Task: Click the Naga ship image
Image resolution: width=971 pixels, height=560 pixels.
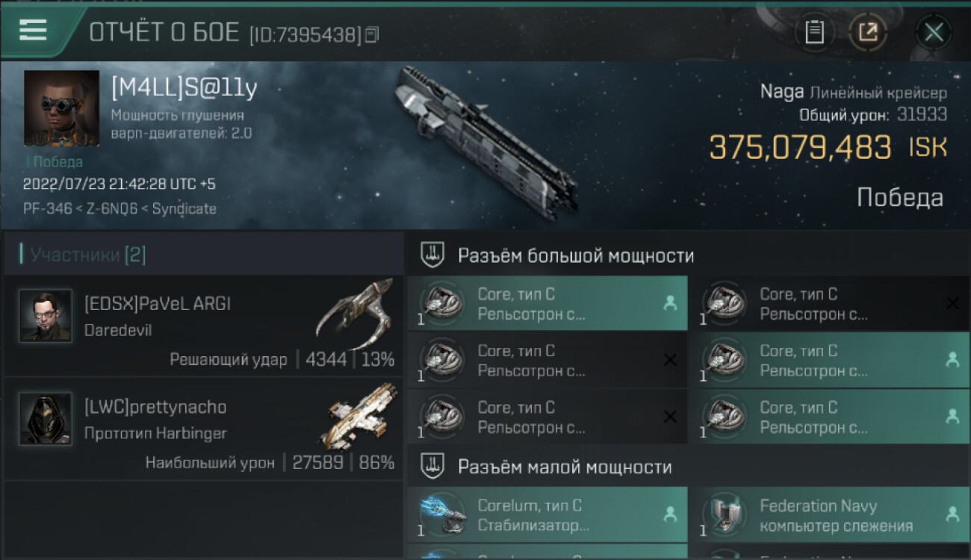Action: [487, 140]
